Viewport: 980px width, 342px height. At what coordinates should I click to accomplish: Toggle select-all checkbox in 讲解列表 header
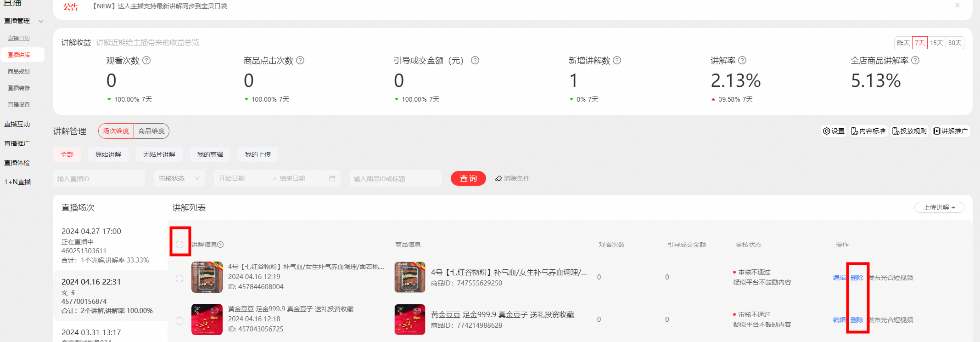(179, 245)
